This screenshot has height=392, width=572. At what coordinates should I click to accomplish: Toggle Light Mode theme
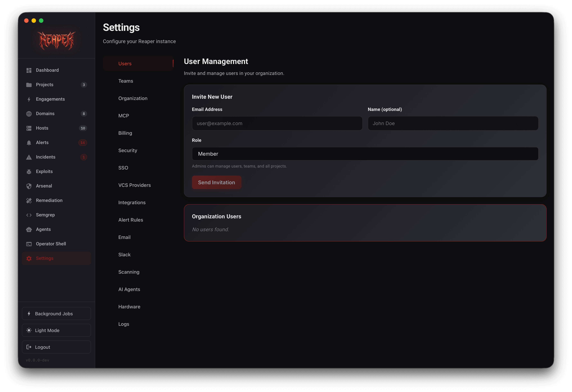point(56,330)
